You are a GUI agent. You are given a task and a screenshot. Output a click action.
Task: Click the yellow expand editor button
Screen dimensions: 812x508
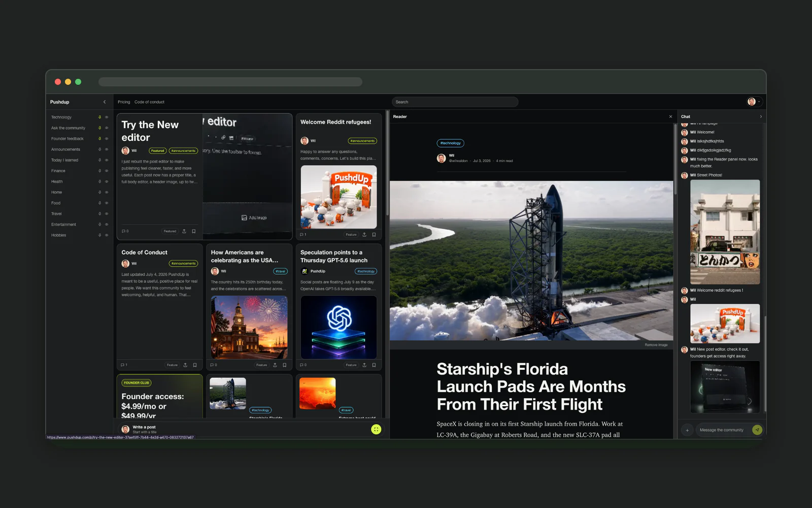[x=376, y=429]
